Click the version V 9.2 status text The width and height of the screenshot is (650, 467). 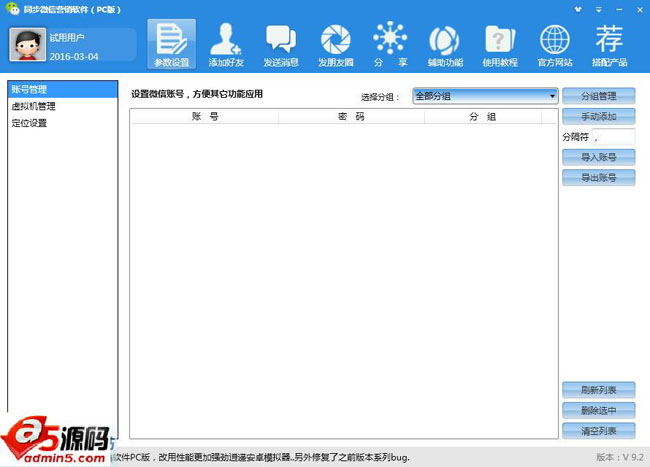point(620,457)
